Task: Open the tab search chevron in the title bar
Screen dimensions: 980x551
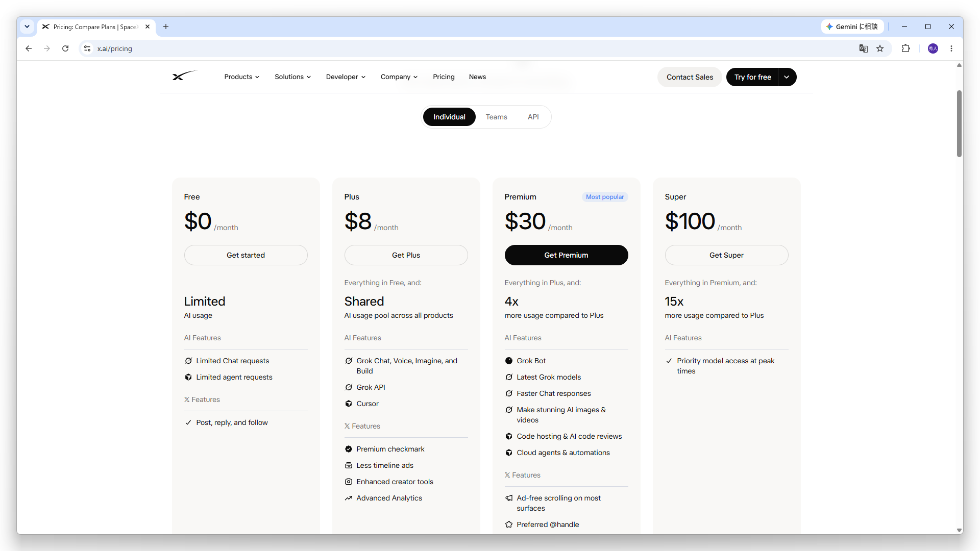Action: pos(27,27)
